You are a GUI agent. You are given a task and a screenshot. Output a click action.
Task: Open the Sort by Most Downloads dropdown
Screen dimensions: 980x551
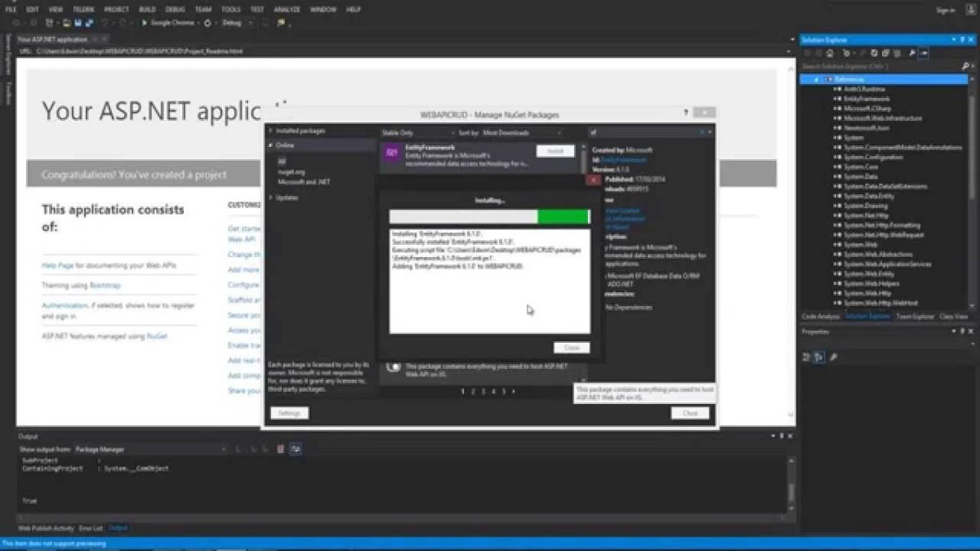tap(521, 132)
